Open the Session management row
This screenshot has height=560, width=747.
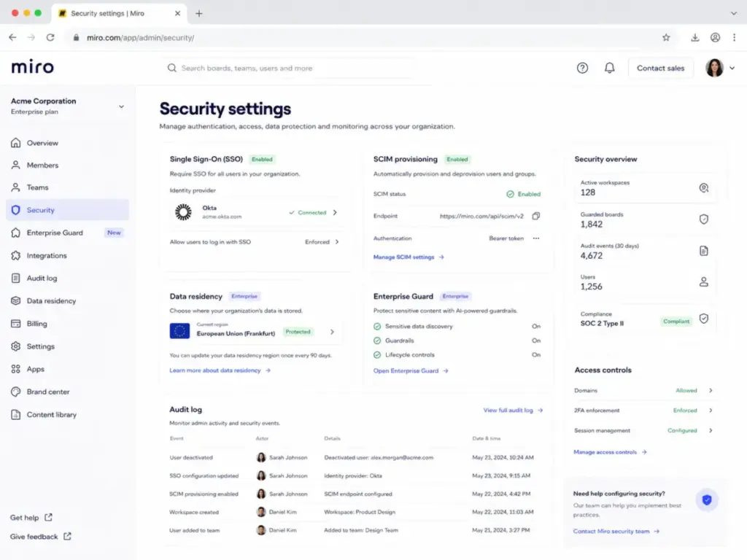click(x=643, y=430)
